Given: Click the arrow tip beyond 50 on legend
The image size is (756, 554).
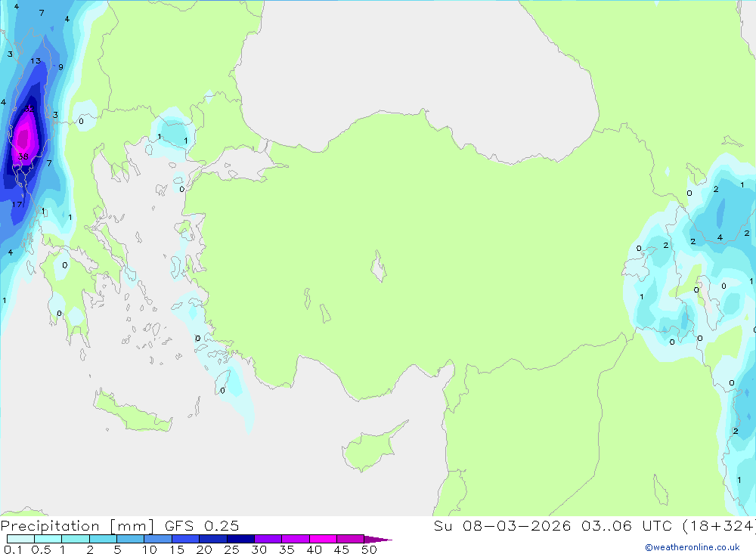Looking at the screenshot, I should click(379, 540).
